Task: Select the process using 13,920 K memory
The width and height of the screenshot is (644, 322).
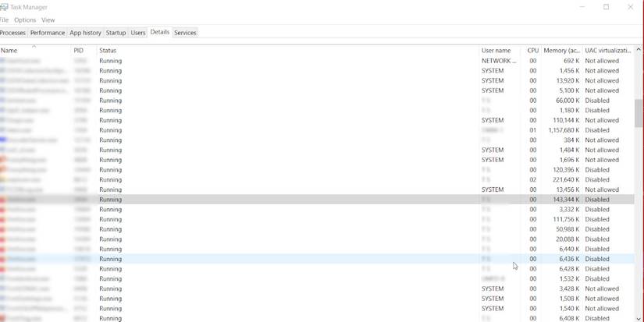Action: pyautogui.click(x=317, y=80)
